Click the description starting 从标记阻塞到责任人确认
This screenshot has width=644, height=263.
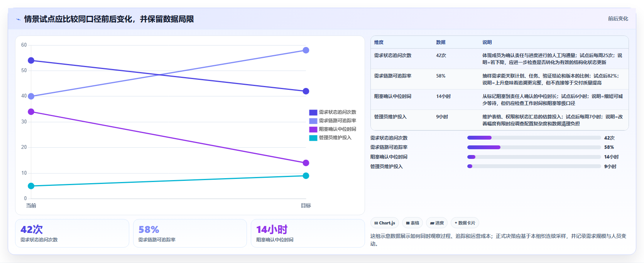coord(553,100)
